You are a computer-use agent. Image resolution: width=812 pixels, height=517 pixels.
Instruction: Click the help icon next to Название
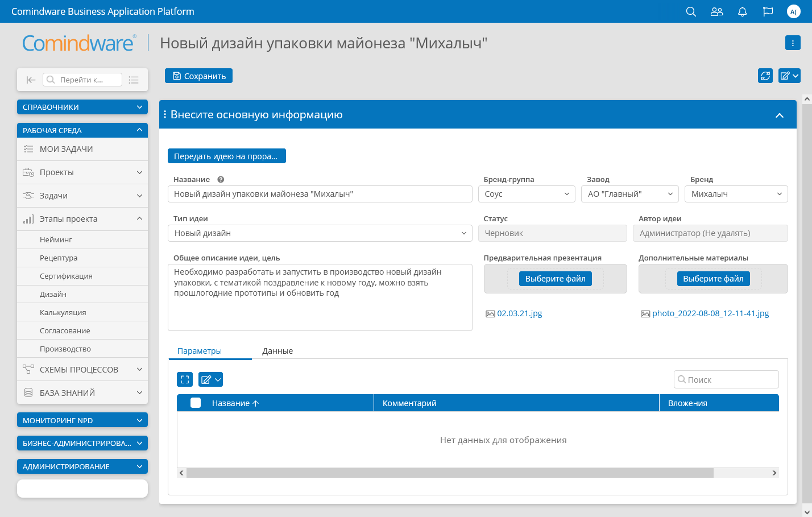click(221, 179)
